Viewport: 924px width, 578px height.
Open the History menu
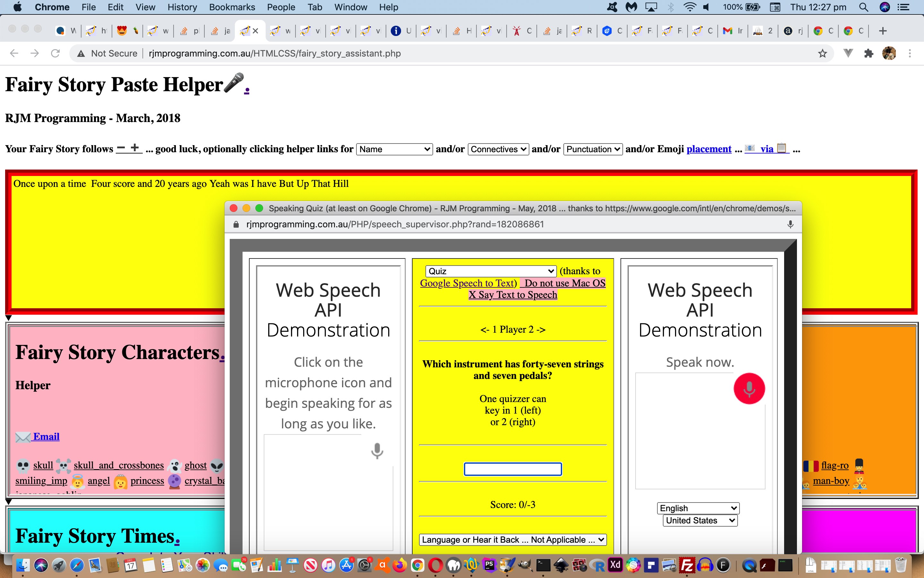(x=182, y=7)
